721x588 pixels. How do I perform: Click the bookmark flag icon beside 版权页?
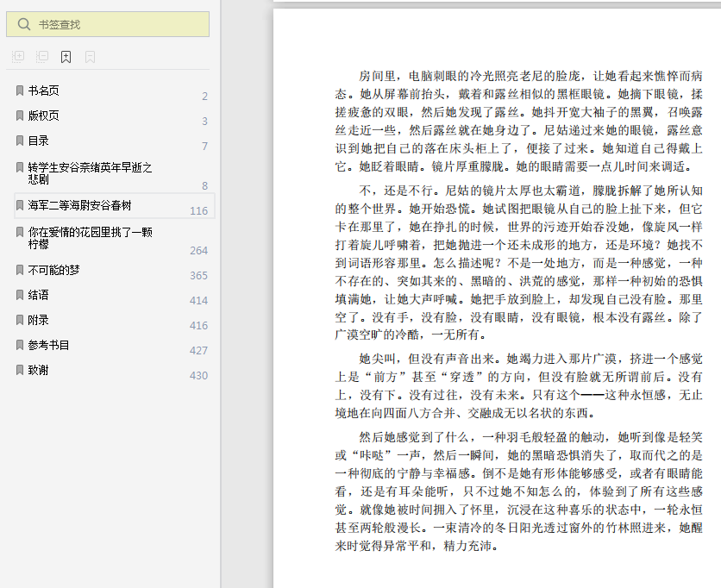click(20, 116)
